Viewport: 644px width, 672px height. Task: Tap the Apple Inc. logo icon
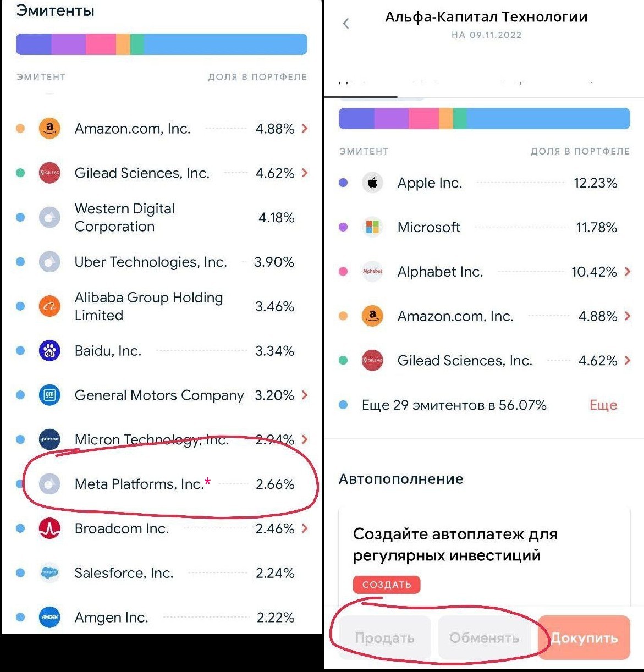tap(372, 183)
